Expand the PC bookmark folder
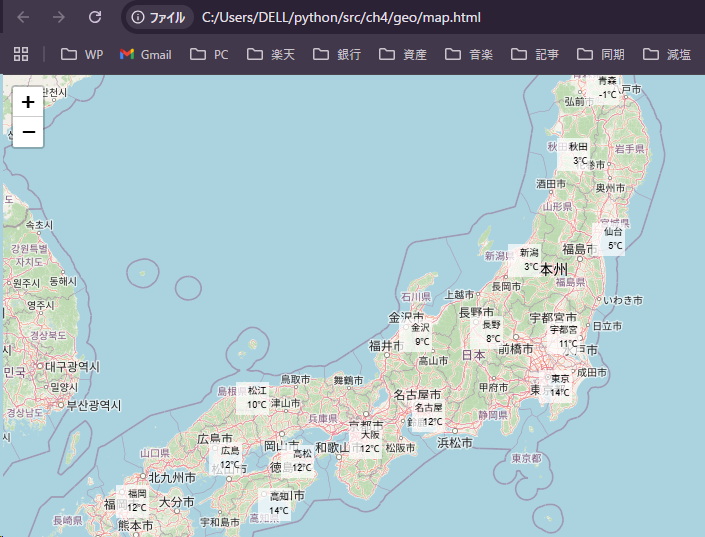Viewport: 705px width, 537px height. click(210, 54)
